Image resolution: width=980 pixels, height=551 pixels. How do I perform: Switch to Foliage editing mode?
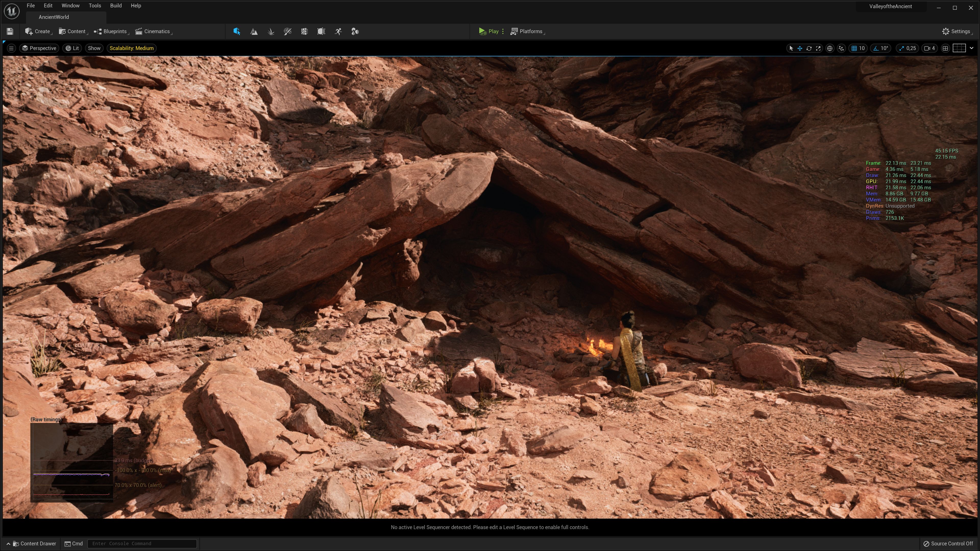(271, 32)
